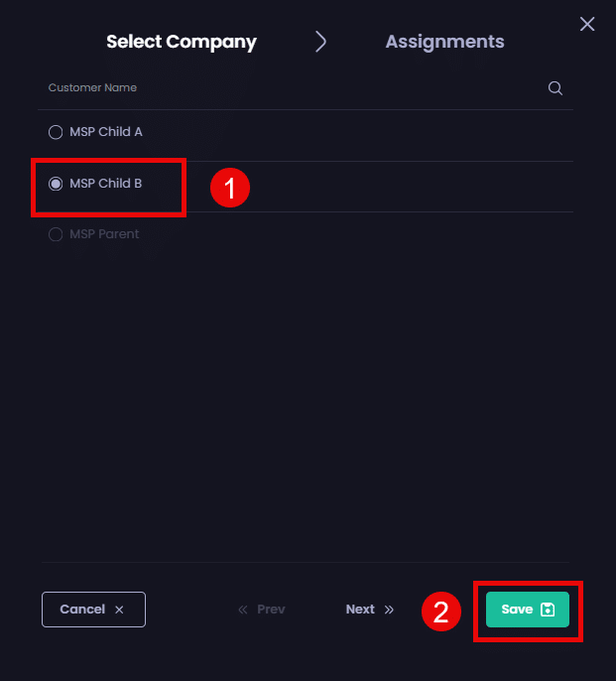
Task: Click the chevron arrow between wizard steps
Action: [320, 42]
